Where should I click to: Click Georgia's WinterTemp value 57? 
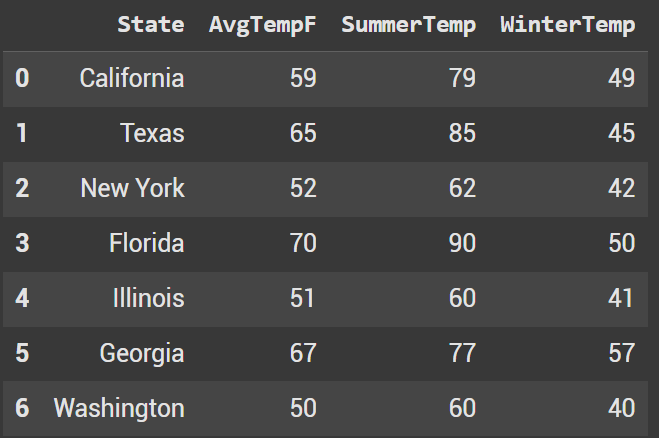click(x=621, y=353)
